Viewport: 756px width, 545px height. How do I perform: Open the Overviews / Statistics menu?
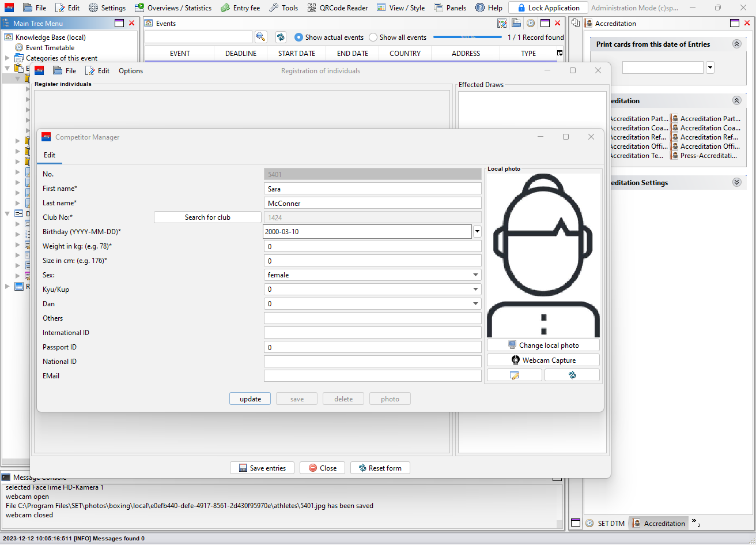173,7
